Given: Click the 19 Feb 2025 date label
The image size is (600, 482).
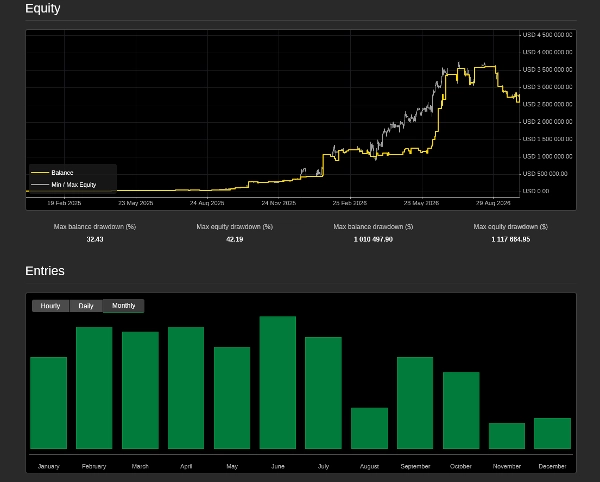Looking at the screenshot, I should click(64, 203).
